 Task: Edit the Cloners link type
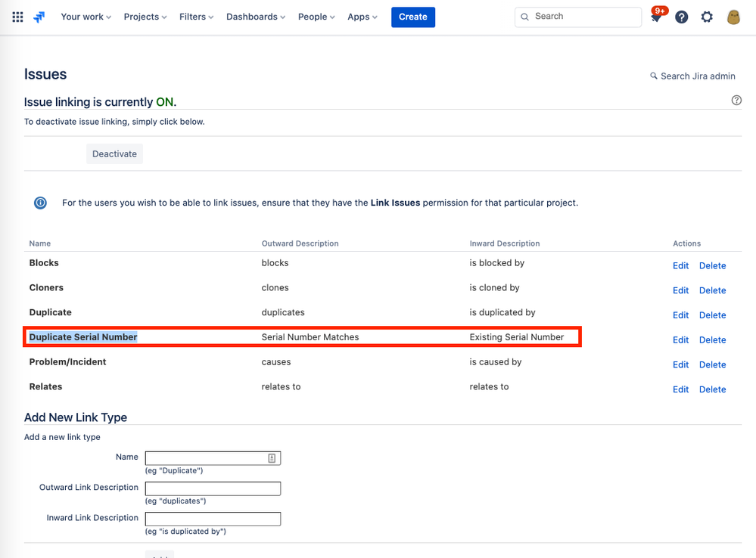tap(680, 290)
